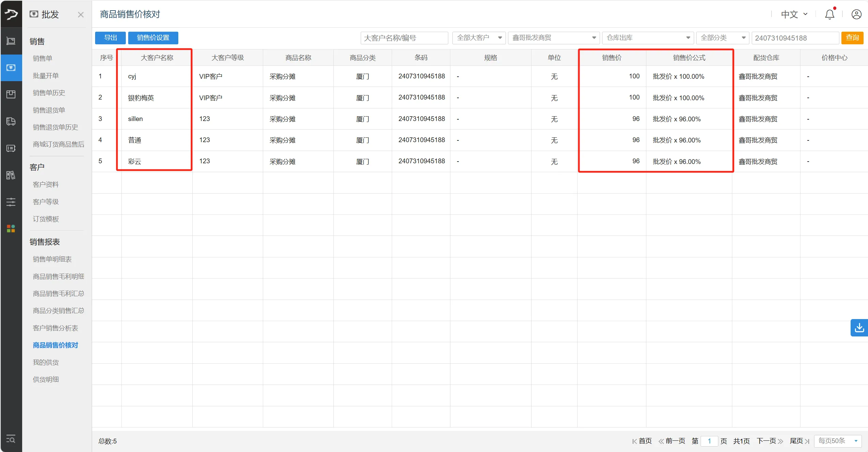
Task: Open the books/files sidebar icon
Action: [11, 175]
